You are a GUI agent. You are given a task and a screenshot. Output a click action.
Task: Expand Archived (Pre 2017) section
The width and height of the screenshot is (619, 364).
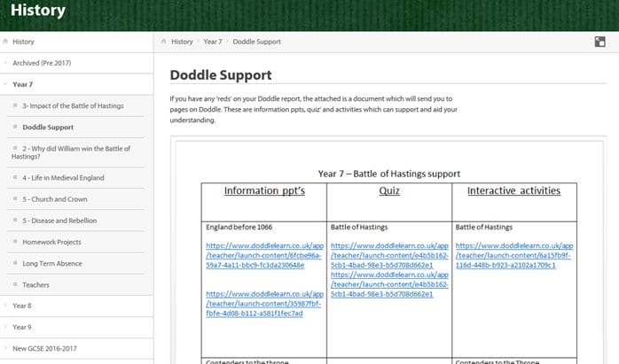[42, 63]
